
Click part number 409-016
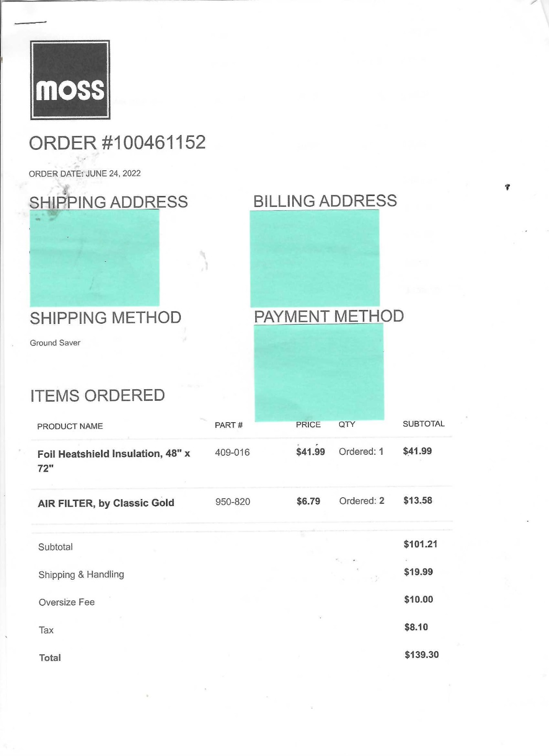point(232,452)
